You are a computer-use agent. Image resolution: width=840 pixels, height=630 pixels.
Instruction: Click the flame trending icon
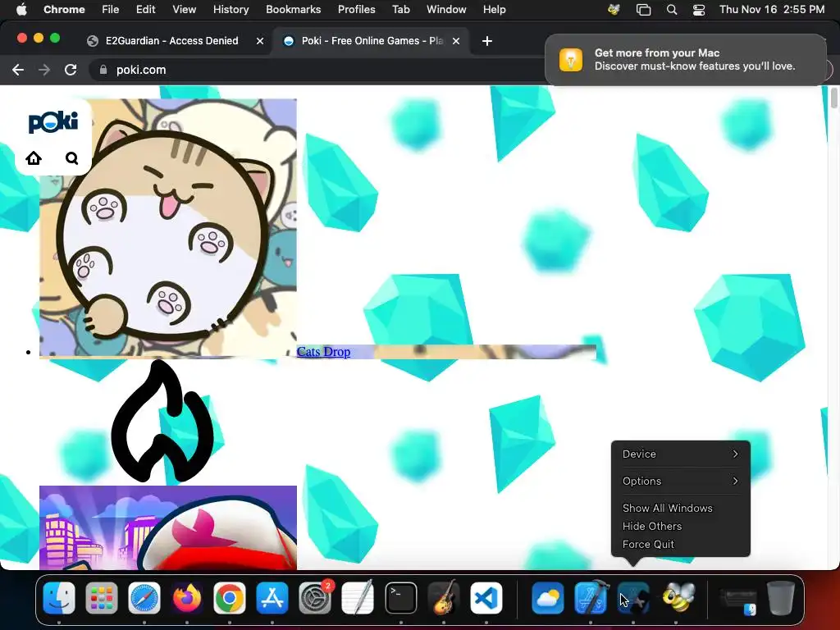pos(162,422)
